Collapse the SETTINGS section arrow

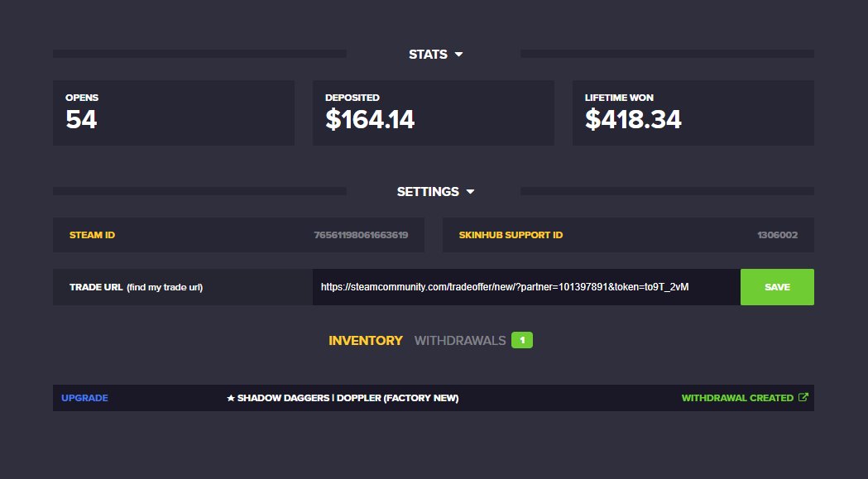coord(470,192)
